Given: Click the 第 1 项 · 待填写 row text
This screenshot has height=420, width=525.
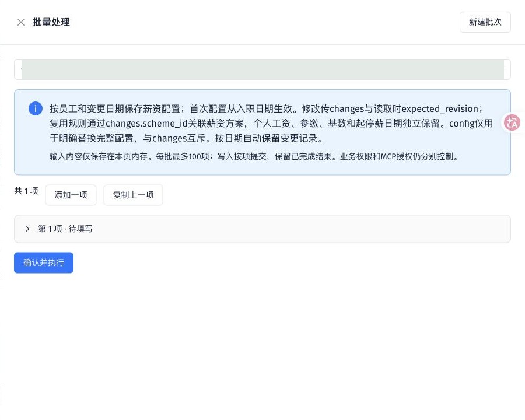Looking at the screenshot, I should click(x=65, y=229).
